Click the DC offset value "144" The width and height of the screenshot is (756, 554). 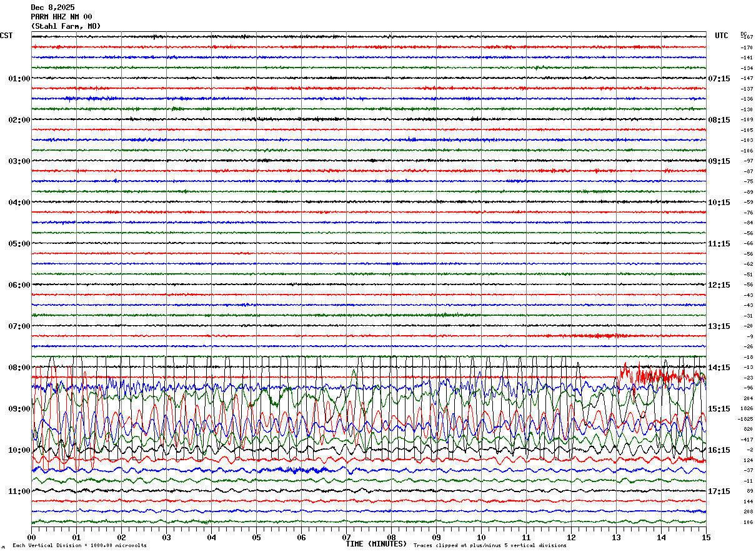749,501
